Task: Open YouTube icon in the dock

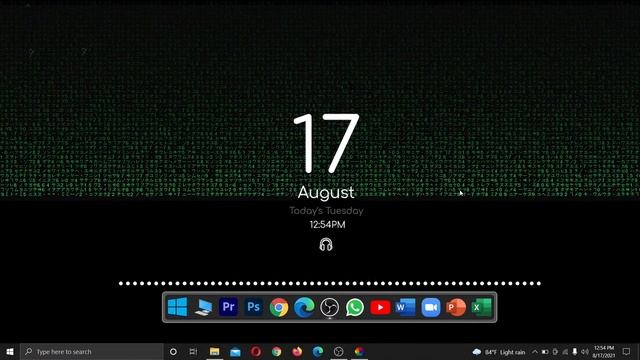Action: (x=380, y=307)
